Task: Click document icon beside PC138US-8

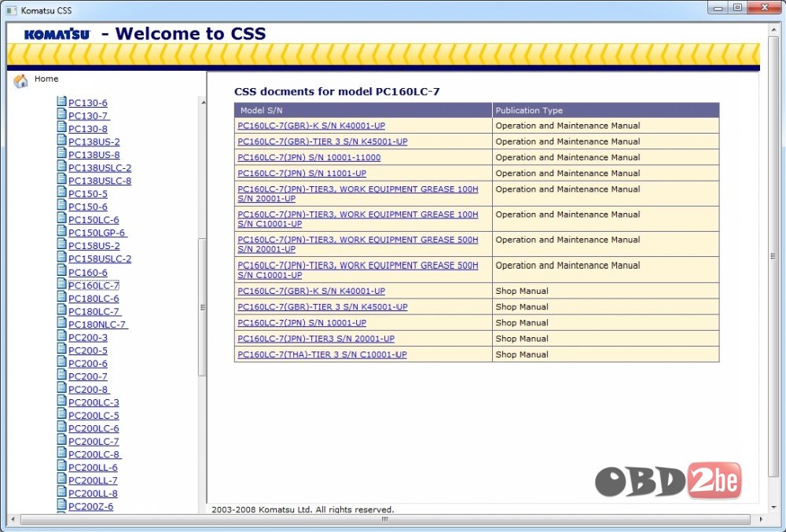Action: click(x=61, y=153)
